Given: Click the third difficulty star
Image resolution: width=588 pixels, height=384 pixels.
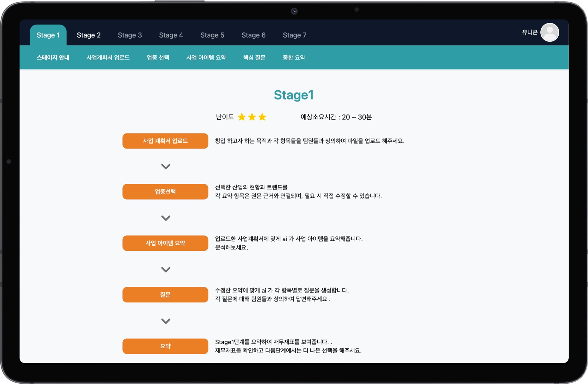Looking at the screenshot, I should pyautogui.click(x=262, y=117).
